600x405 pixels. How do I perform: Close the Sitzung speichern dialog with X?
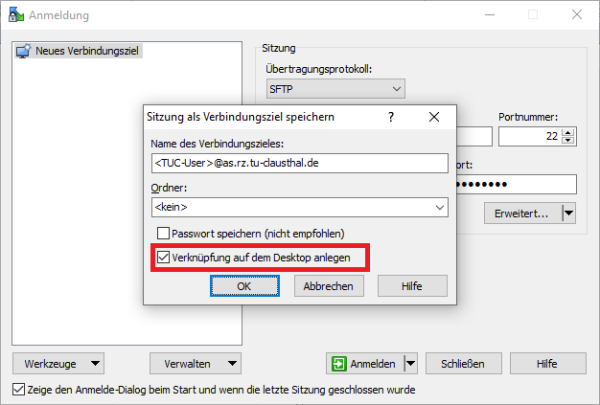434,117
